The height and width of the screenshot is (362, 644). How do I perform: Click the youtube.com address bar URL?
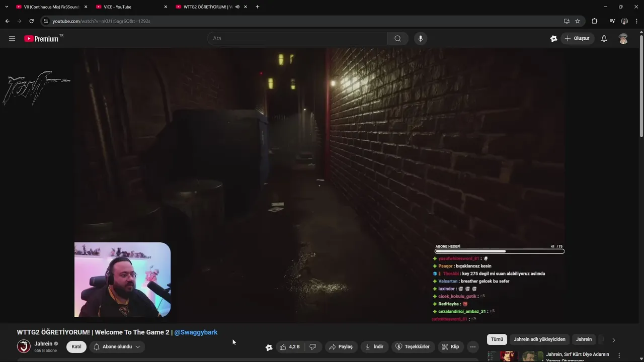coord(101,21)
